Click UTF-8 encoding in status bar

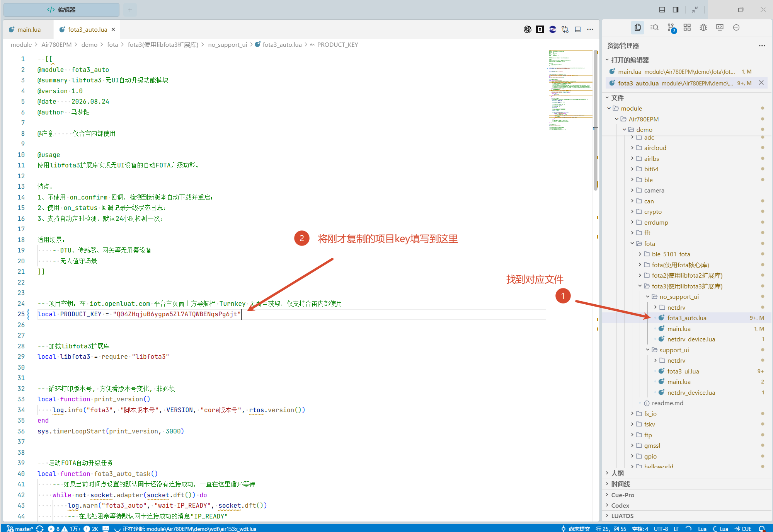tap(661, 529)
